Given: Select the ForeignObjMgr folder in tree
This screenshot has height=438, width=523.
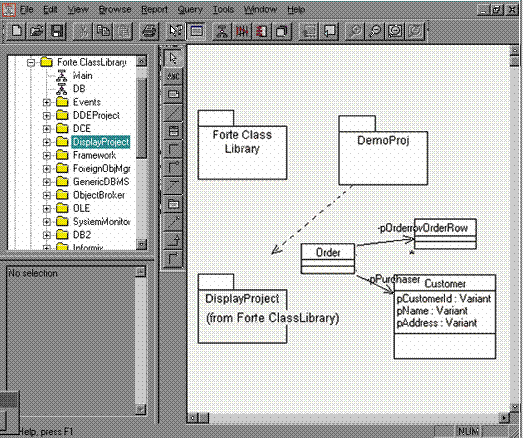Looking at the screenshot, I should 101,169.
